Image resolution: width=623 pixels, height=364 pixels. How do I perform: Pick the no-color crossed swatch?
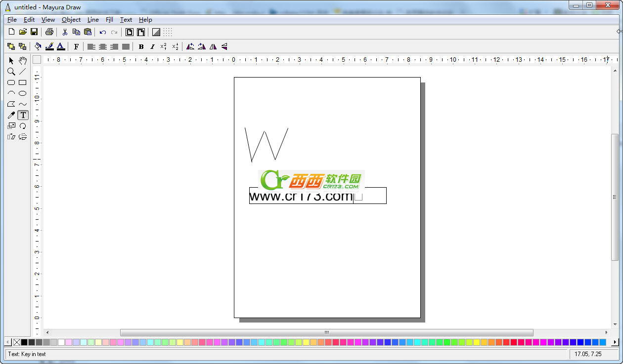(17, 342)
